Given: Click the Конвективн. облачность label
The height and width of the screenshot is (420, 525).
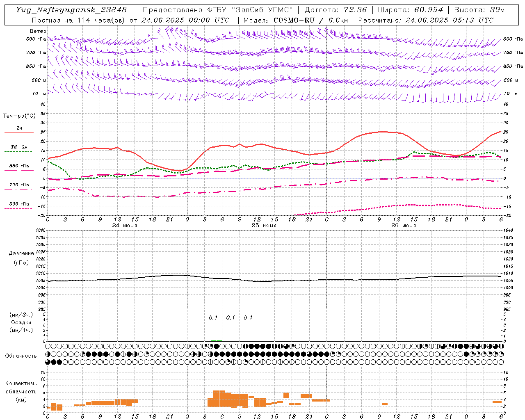Looking at the screenshot, I should point(21,388).
